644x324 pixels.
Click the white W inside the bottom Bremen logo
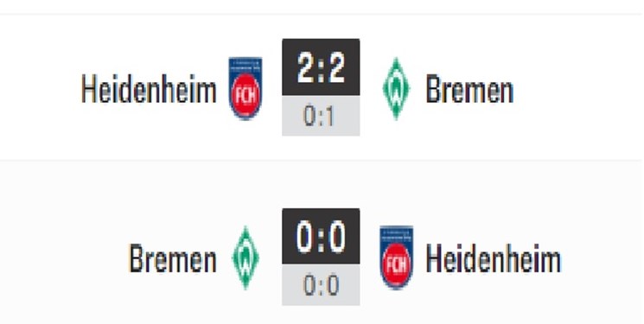point(245,258)
